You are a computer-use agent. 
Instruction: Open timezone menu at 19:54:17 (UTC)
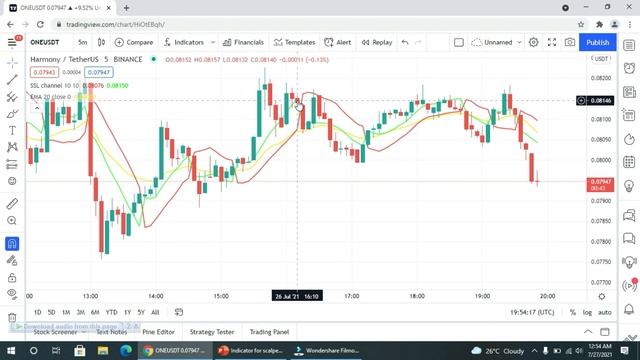point(532,312)
